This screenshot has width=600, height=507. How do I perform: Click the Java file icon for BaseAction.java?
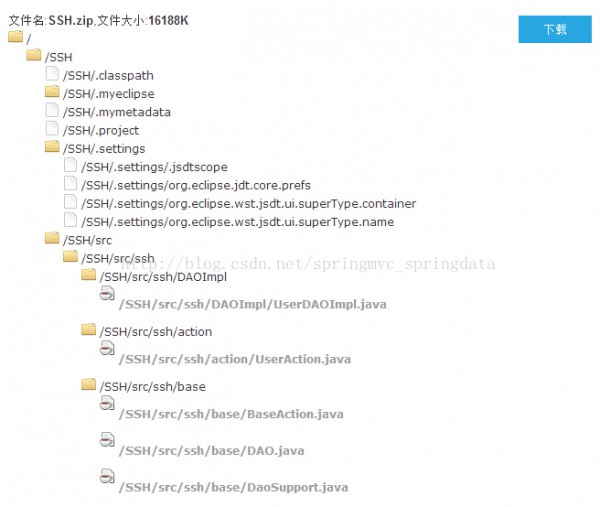107,403
